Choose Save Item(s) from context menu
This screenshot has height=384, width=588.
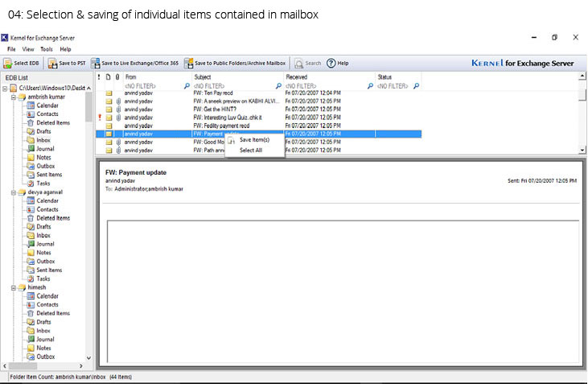point(254,139)
